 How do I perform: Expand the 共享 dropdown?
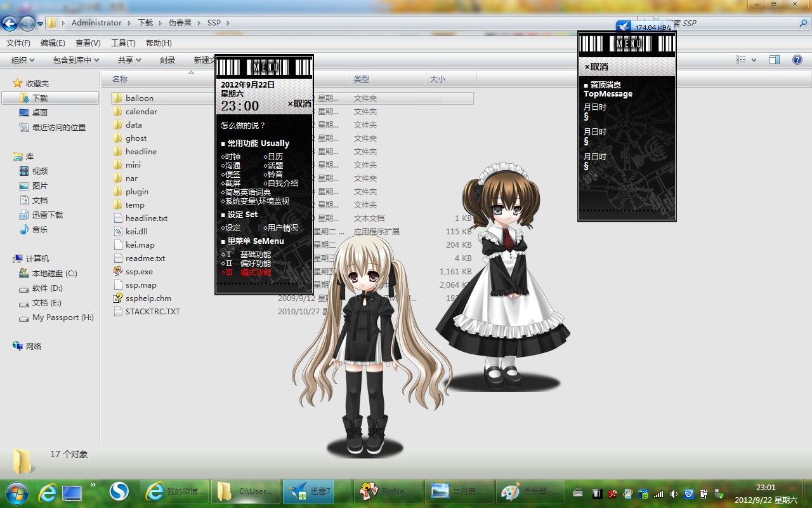pyautogui.click(x=129, y=60)
